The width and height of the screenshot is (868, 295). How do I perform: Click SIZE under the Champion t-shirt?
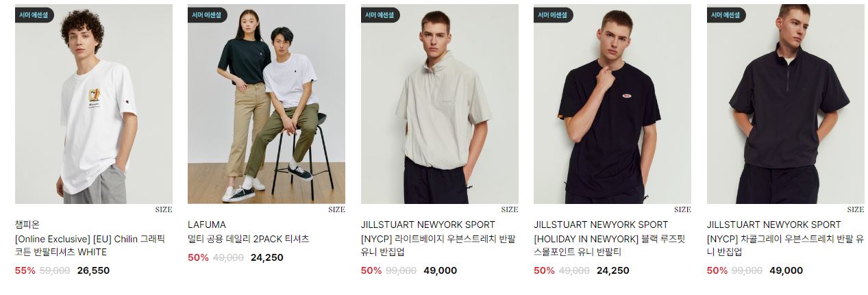[164, 210]
